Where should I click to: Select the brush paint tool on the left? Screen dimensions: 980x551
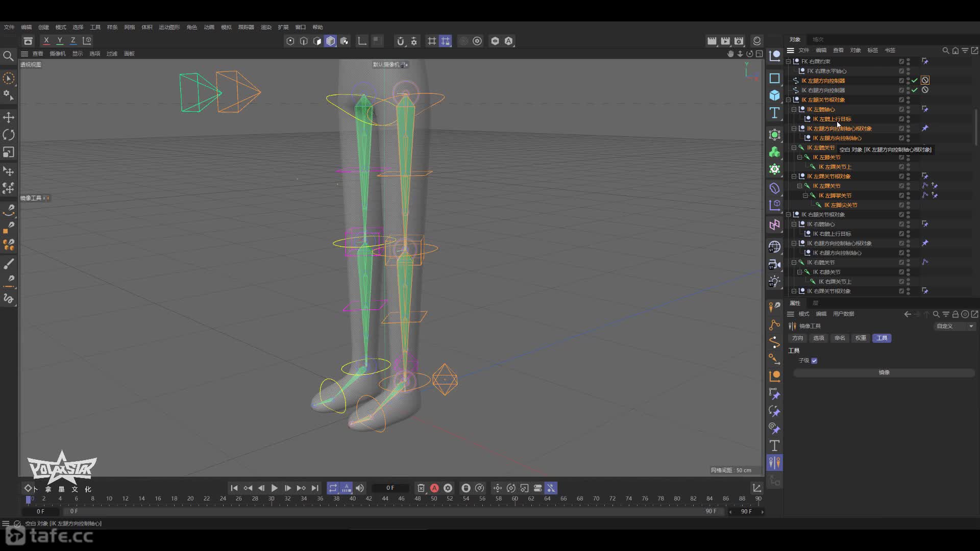click(x=9, y=264)
